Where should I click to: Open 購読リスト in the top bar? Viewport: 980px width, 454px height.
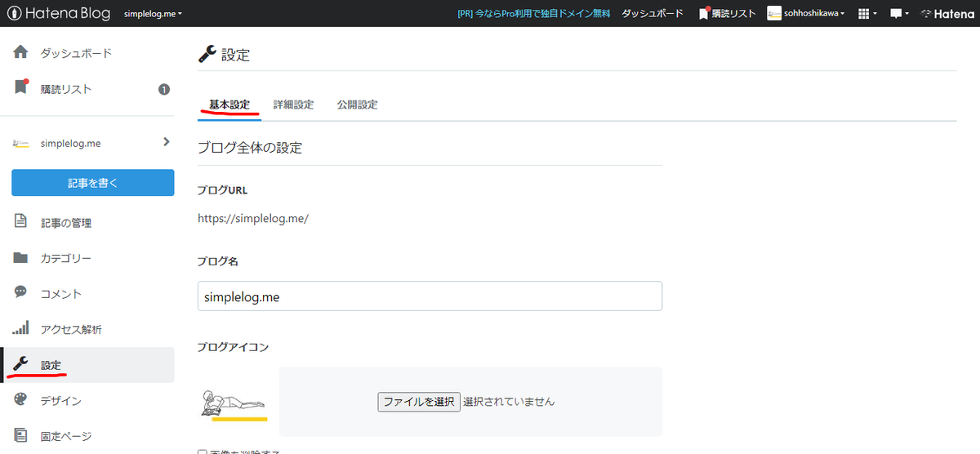(733, 14)
